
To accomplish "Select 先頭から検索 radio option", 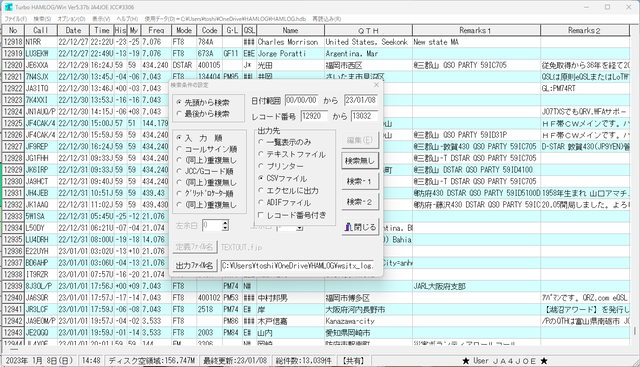I will (203, 102).
